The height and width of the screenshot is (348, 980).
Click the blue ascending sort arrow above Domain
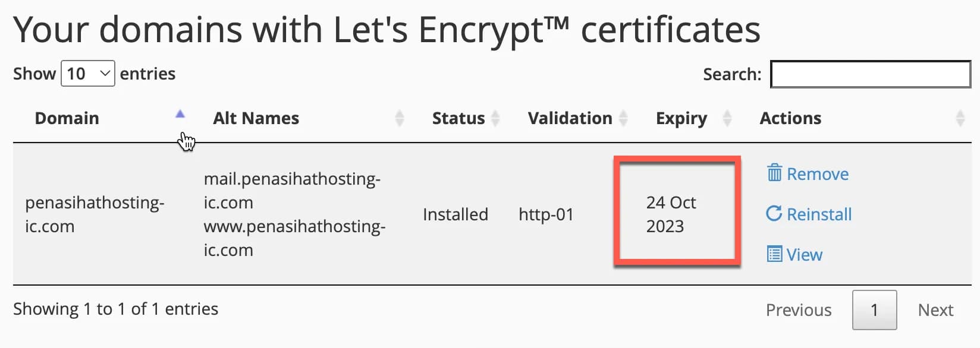(180, 114)
